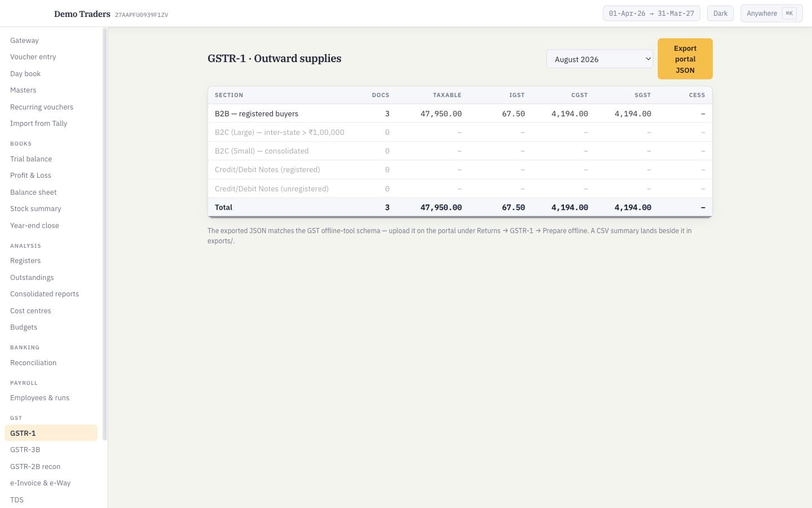This screenshot has height=508, width=812.
Task: Click the IGST column header
Action: coord(517,95)
